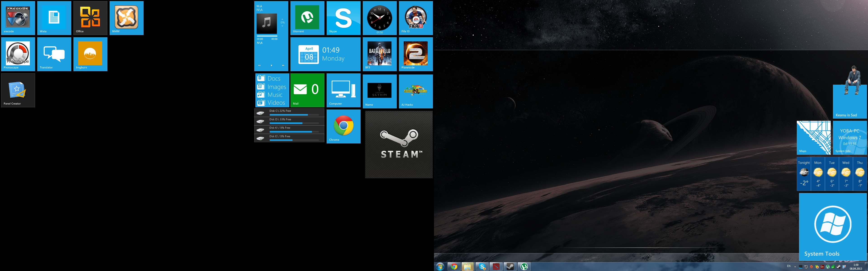868x271 pixels.
Task: Click the music player progress bar
Action: pos(267,36)
